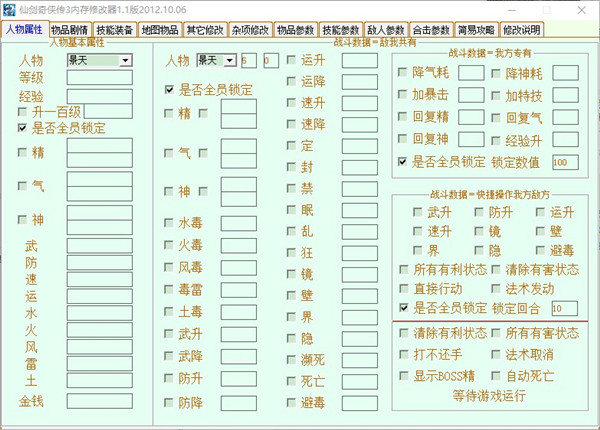
Task: Click the 速 attribute input field
Action: tap(99, 279)
